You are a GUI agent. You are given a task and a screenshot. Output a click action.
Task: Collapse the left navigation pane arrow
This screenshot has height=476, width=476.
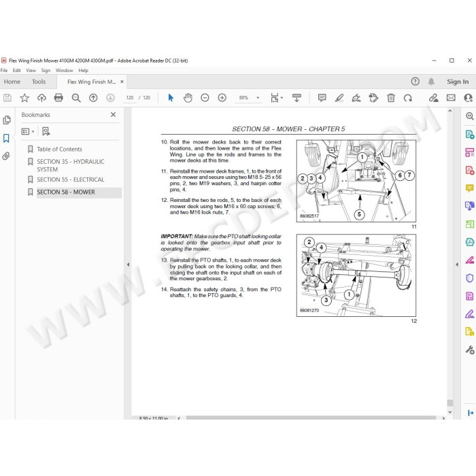click(128, 265)
